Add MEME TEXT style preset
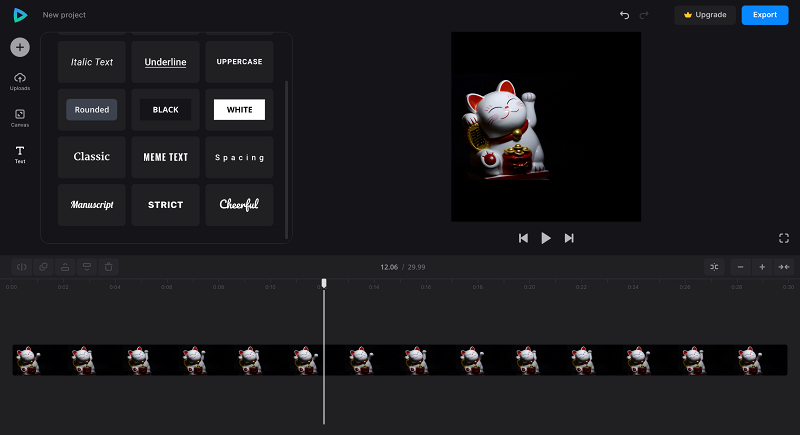Screen dimensions: 800x435 [165, 157]
